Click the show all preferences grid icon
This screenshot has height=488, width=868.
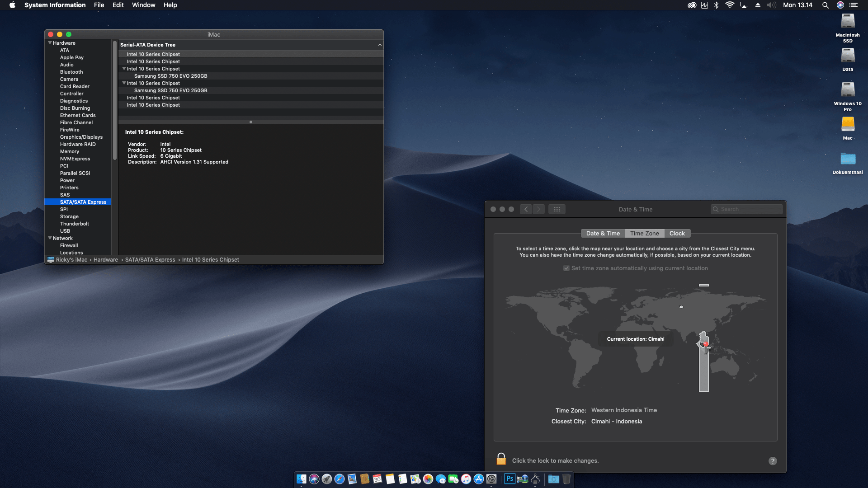(557, 209)
